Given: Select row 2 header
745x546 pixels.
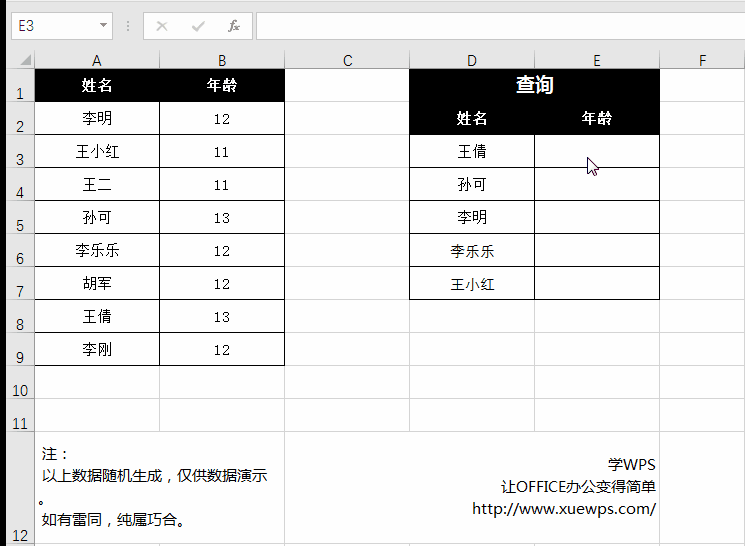Looking at the screenshot, I should pyautogui.click(x=20, y=118).
